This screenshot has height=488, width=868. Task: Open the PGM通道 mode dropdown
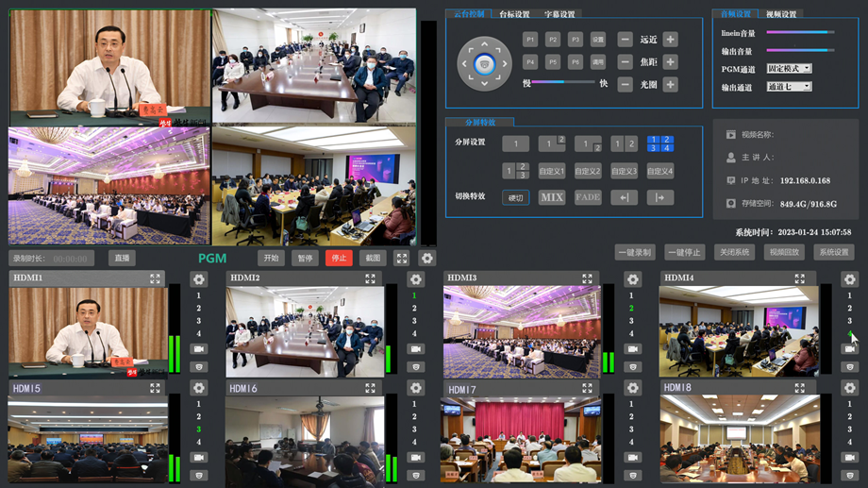pos(789,69)
